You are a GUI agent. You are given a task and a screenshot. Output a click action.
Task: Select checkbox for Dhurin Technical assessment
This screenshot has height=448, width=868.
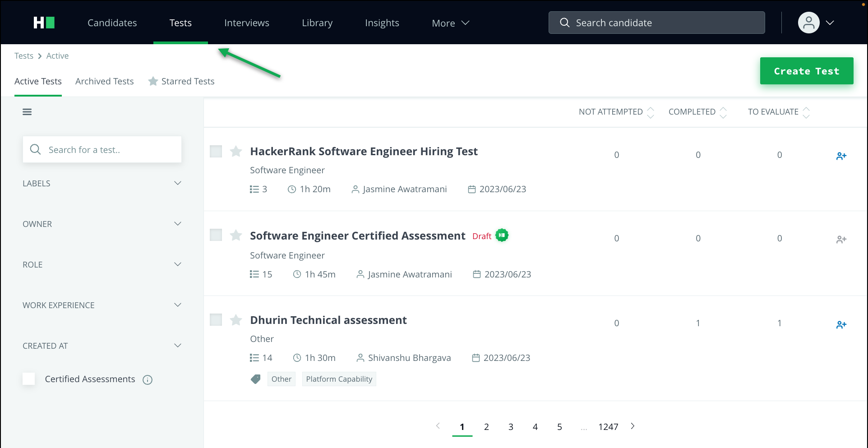pos(216,320)
